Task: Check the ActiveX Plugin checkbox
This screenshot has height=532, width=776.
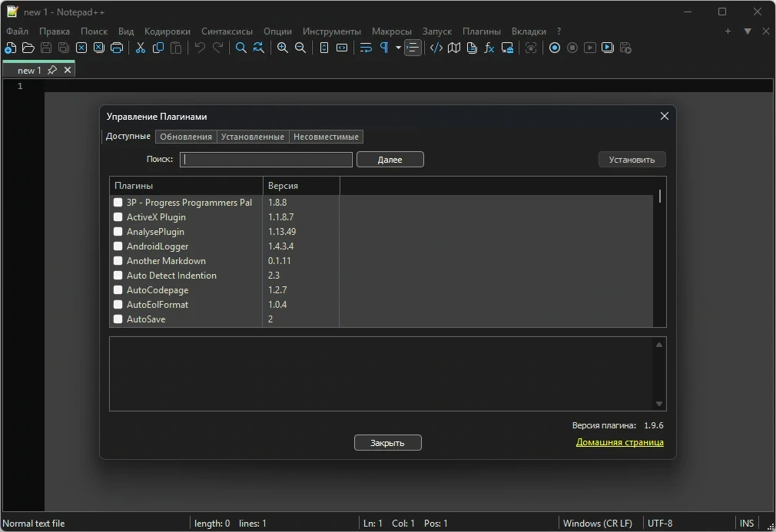Action: coord(118,217)
